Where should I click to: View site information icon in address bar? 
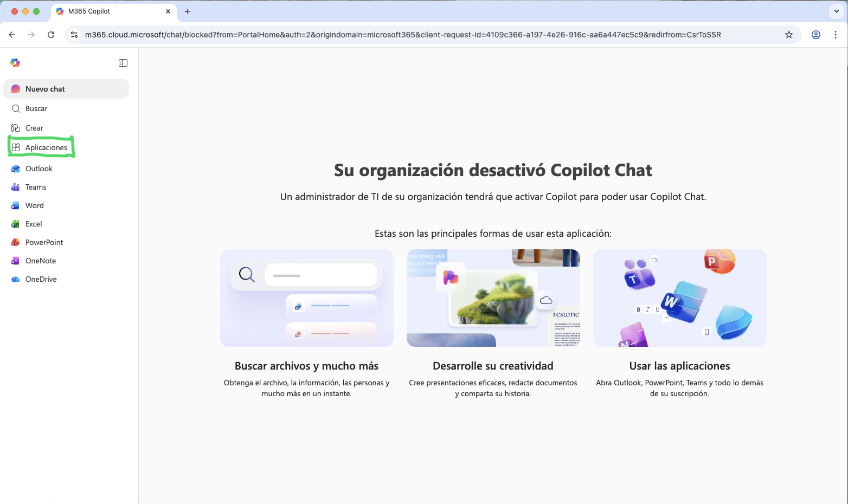click(75, 35)
